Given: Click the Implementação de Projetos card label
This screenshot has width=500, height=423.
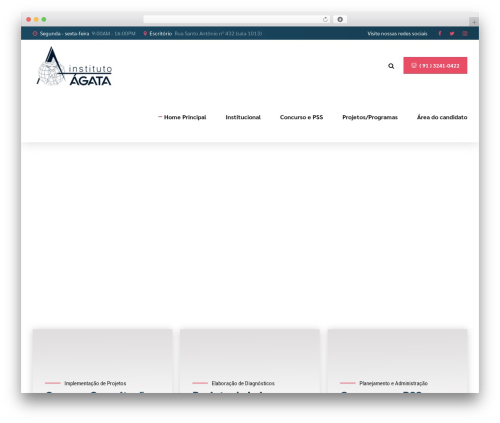Looking at the screenshot, I should pos(95,383).
